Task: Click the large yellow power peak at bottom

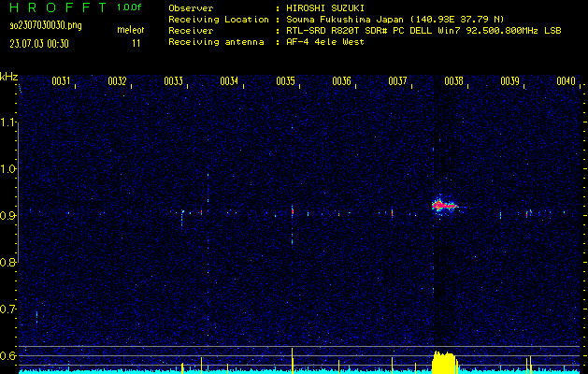Action: 445,361
